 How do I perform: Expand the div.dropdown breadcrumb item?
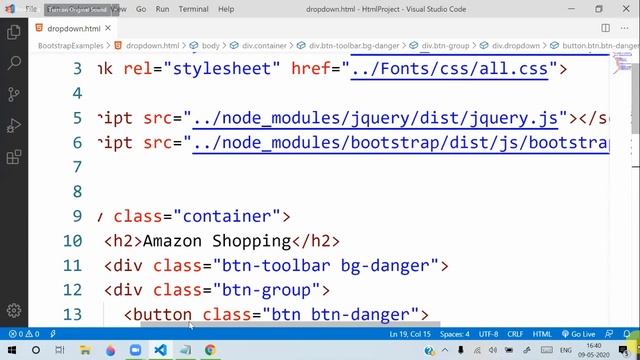point(516,46)
